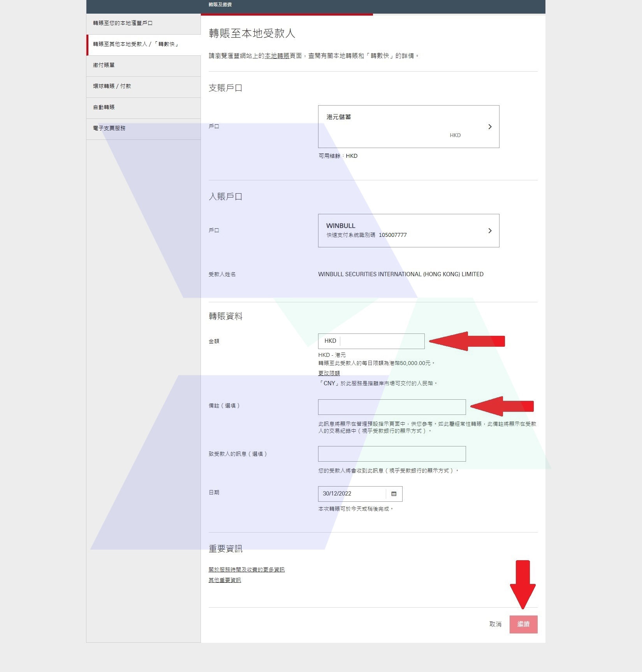
Task: Open the 本地轉賬 page link
Action: coord(277,56)
